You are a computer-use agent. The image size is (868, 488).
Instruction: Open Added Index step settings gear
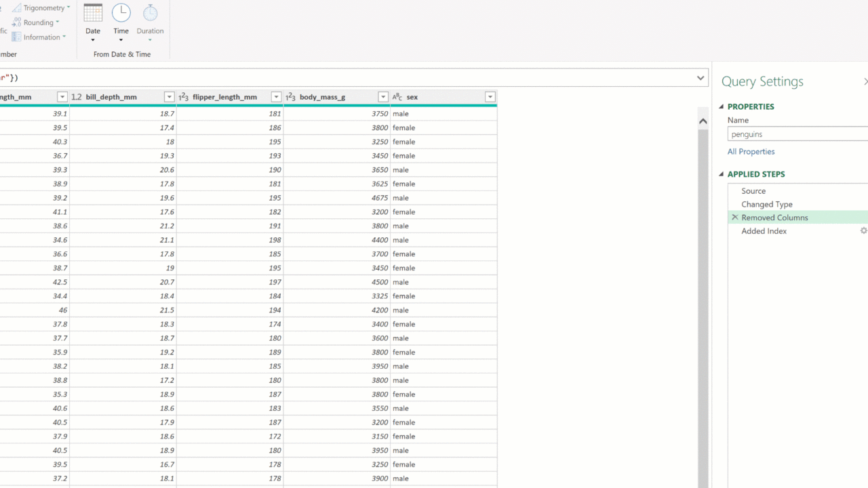tap(863, 231)
